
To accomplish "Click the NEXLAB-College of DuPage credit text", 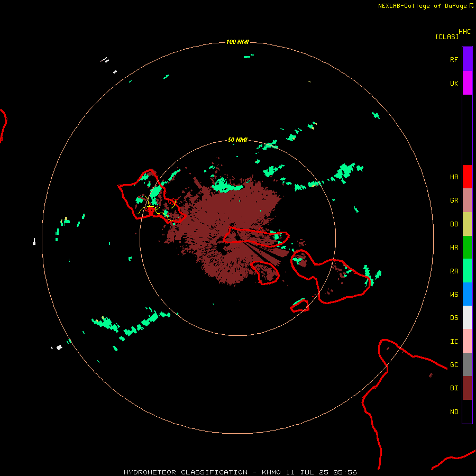I will click(422, 6).
